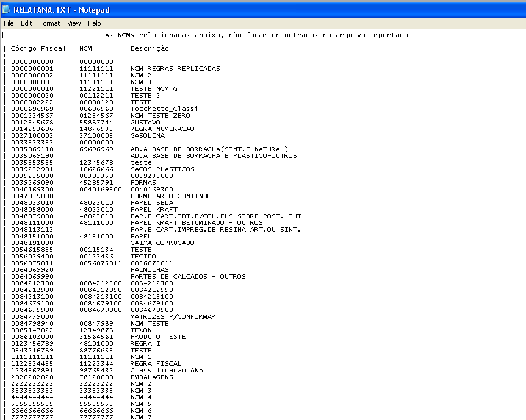Open the Edit menu
The image size is (526, 420).
pos(26,23)
